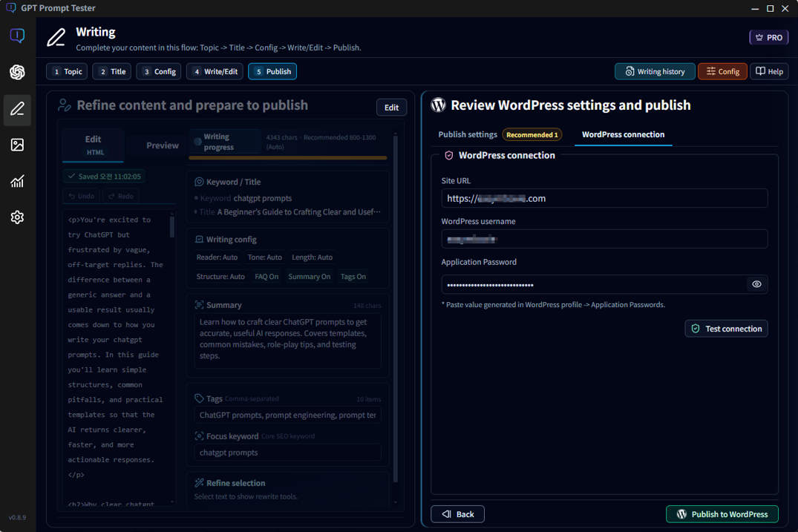Click the PRO crown badge
The image size is (798, 532).
(768, 37)
